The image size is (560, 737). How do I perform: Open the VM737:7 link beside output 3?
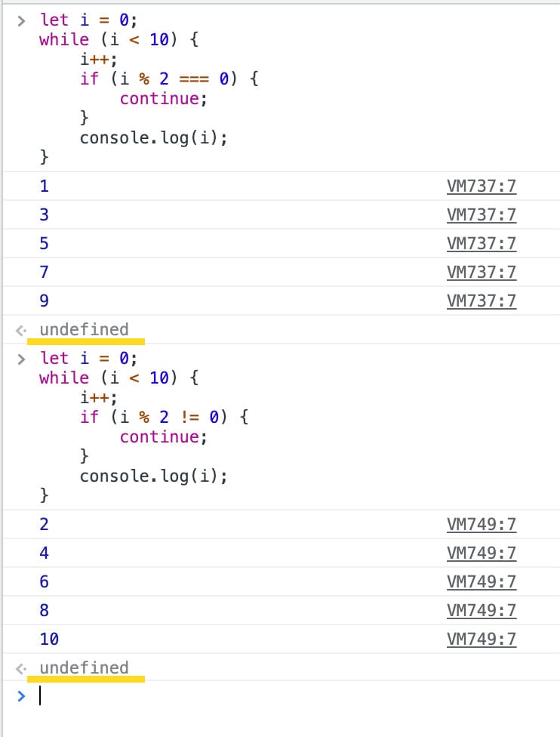click(482, 214)
